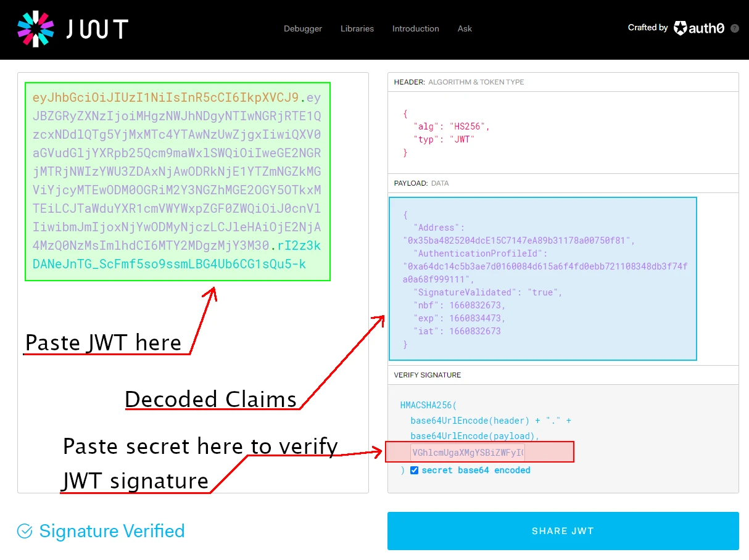Open the Libraries page

(x=357, y=28)
